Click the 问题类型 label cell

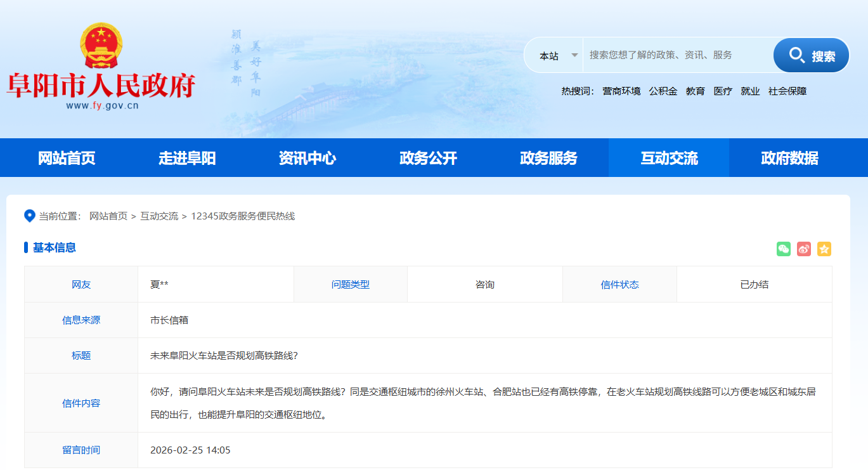point(351,285)
